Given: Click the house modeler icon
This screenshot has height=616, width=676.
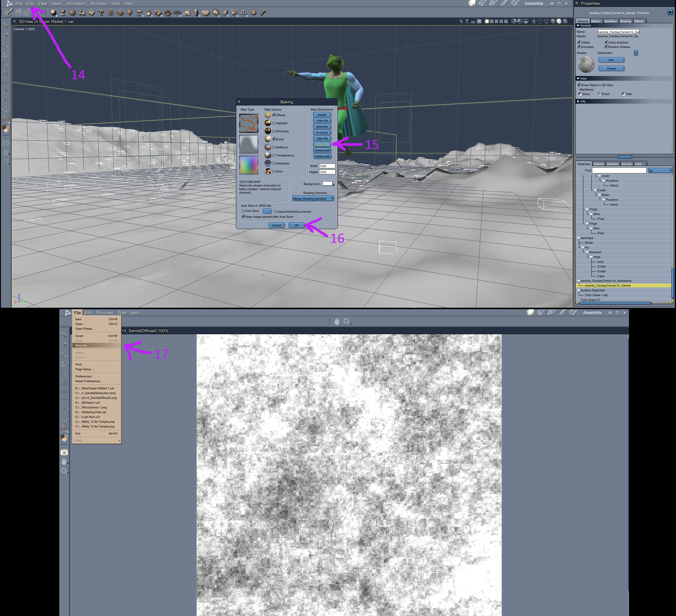Looking at the screenshot, I should point(187,13).
